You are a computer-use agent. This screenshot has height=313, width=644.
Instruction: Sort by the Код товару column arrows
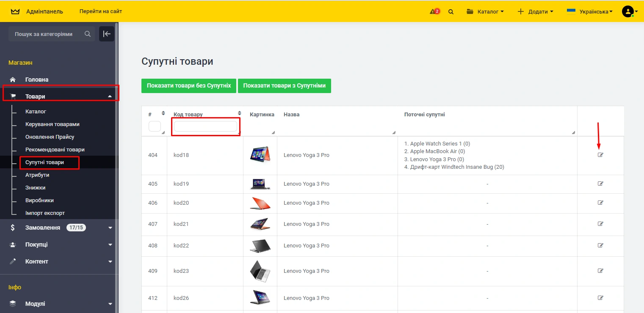click(239, 113)
